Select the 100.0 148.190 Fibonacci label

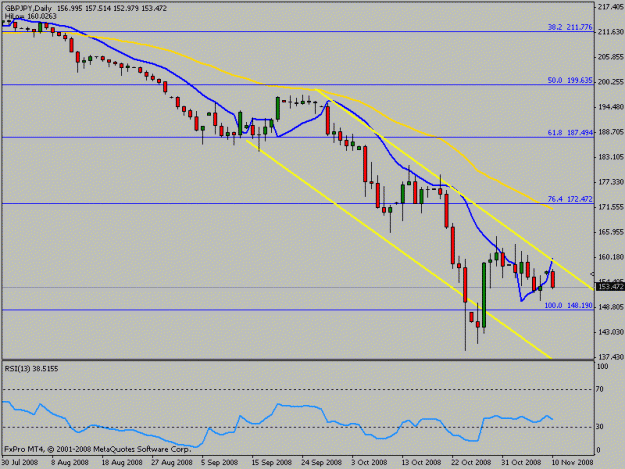coord(569,305)
